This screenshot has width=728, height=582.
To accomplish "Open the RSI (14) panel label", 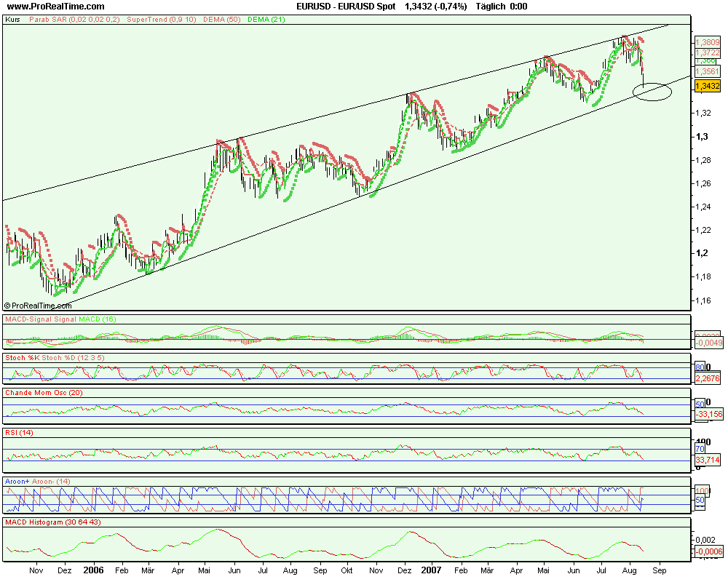I will pos(19,433).
